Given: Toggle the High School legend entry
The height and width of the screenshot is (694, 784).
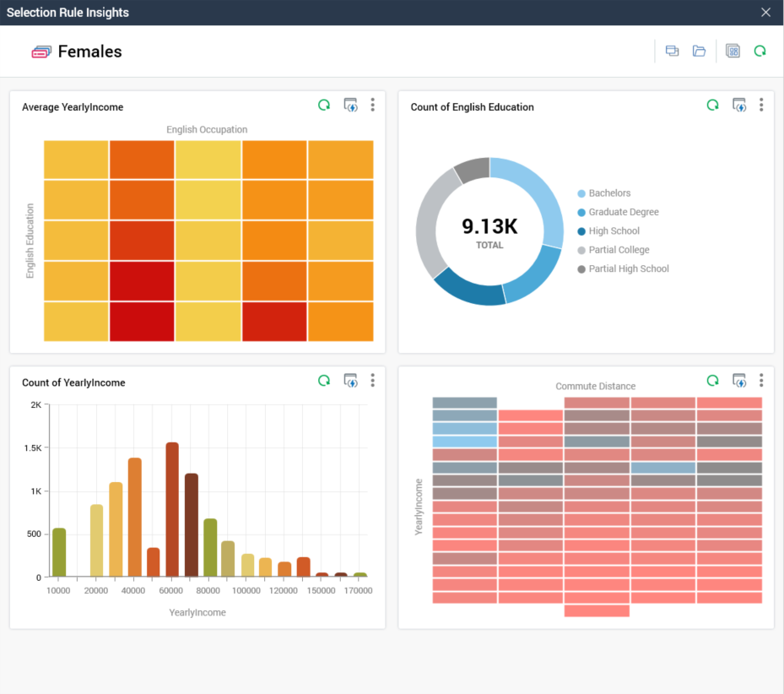Looking at the screenshot, I should point(614,231).
